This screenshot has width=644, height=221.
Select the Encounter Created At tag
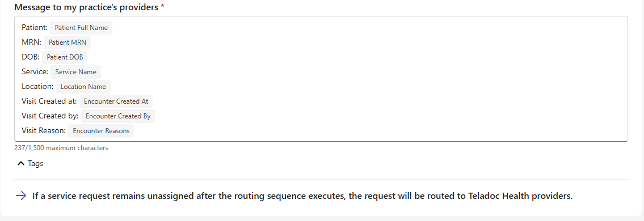click(116, 101)
